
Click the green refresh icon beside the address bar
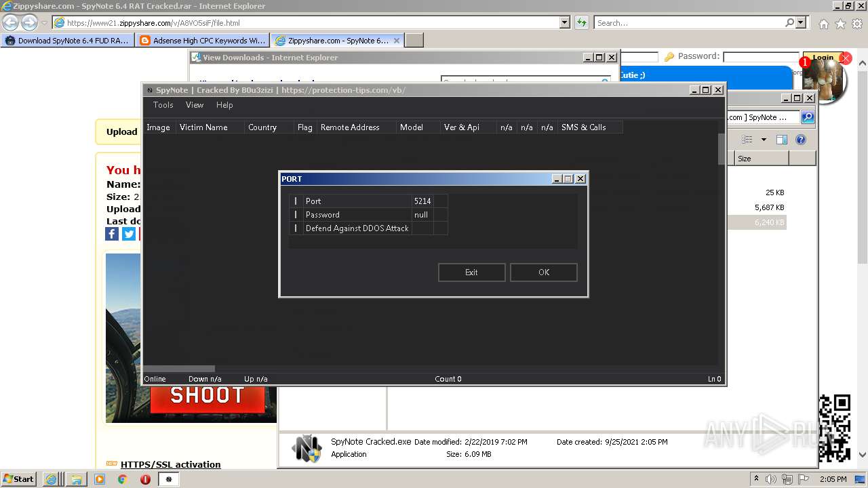pyautogui.click(x=582, y=23)
